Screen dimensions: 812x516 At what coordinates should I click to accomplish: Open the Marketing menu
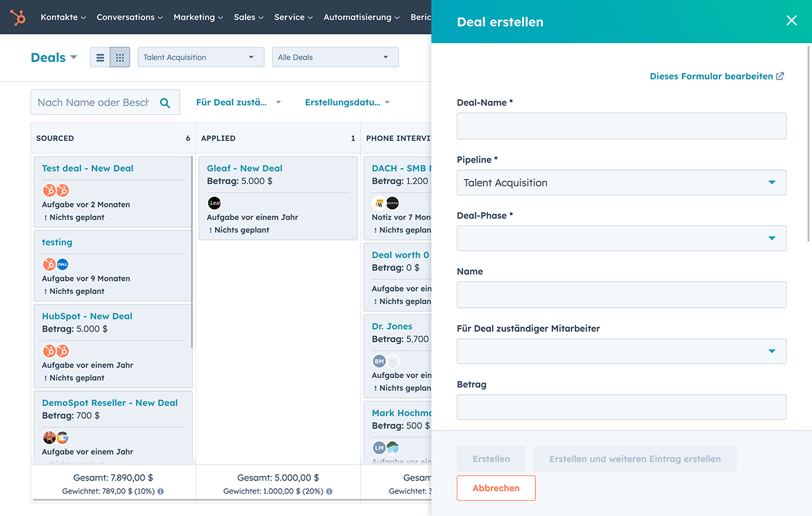(x=198, y=17)
